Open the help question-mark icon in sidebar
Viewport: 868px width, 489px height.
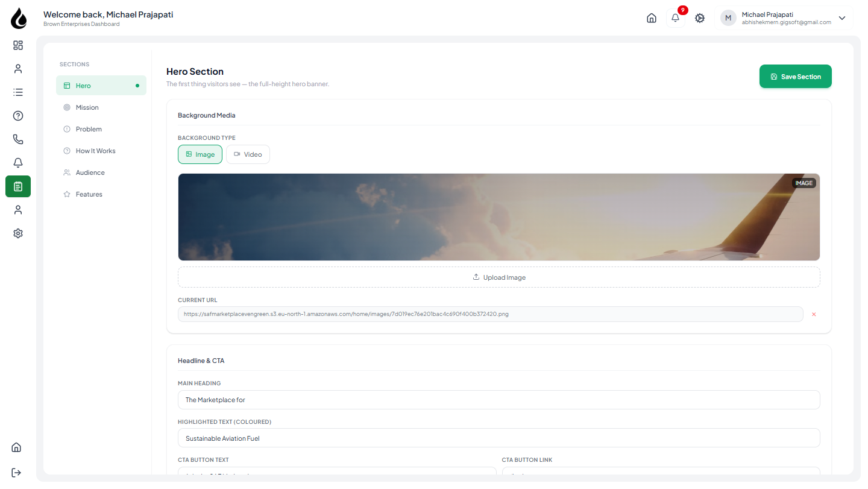pos(18,116)
